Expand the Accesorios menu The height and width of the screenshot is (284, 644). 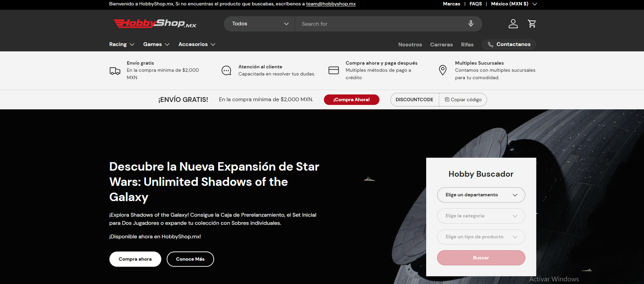(x=197, y=44)
